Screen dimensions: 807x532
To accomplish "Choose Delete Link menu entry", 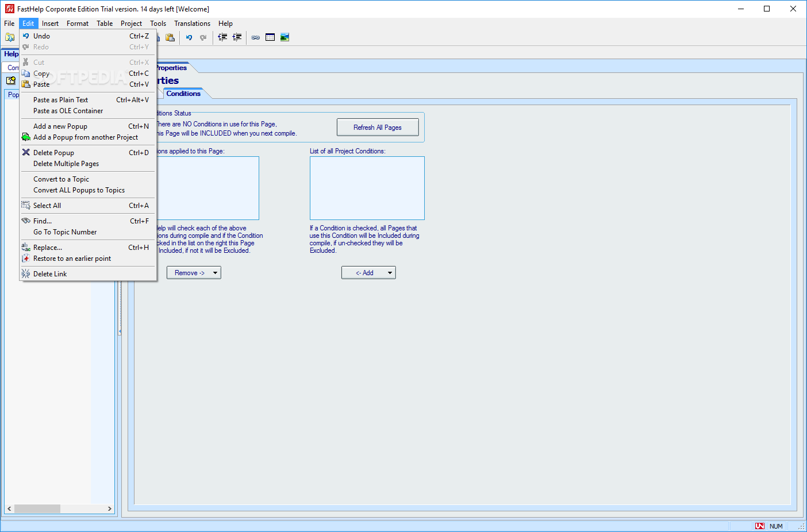I will pos(88,274).
